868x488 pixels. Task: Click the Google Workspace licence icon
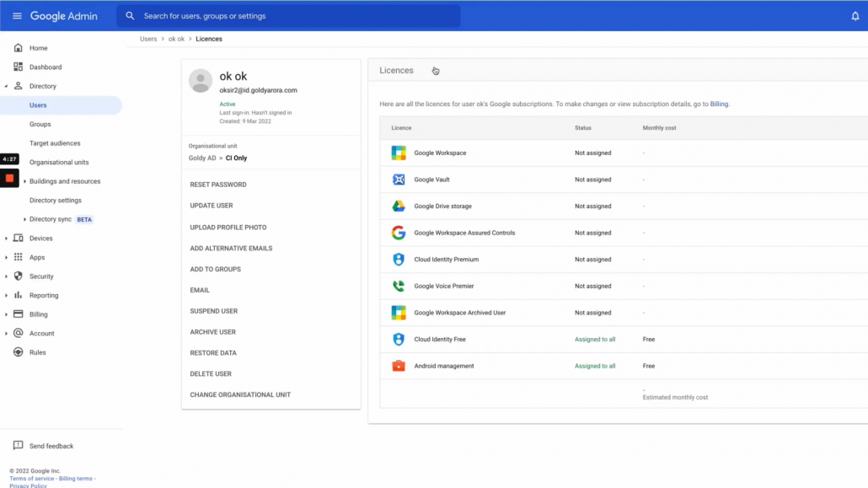399,153
